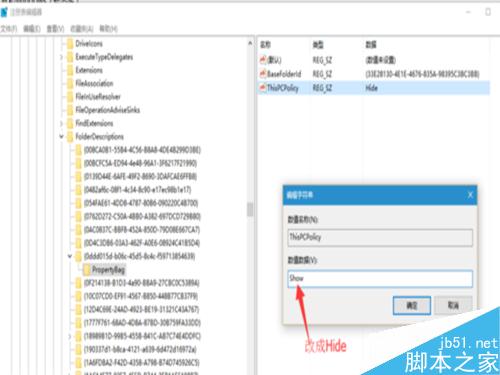Open the 帮助(H) menu
500x375 pixels.
tap(108, 29)
